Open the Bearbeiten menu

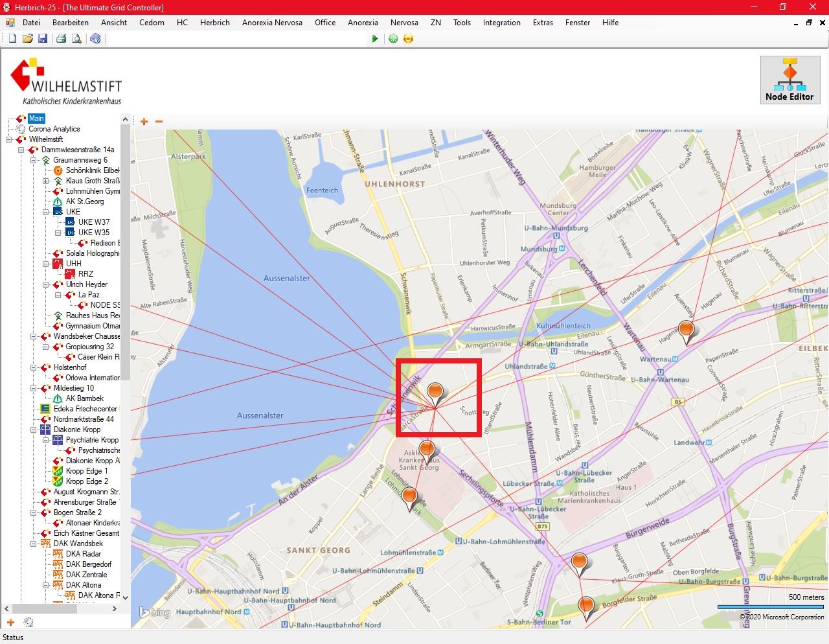click(x=70, y=23)
